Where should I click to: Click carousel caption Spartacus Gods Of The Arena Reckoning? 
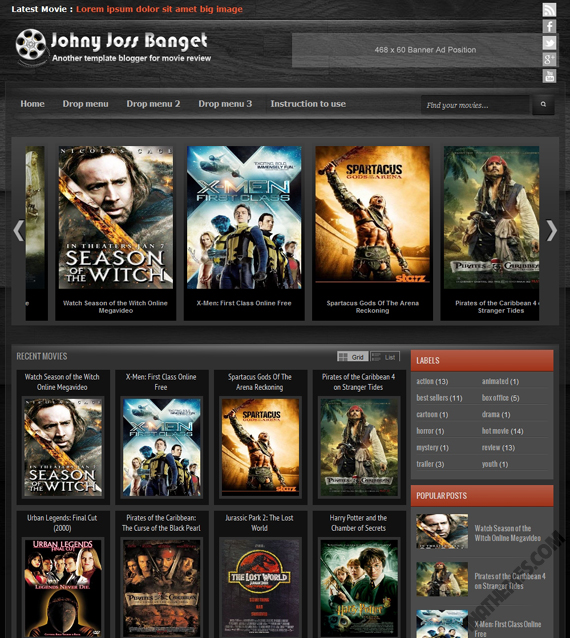click(x=373, y=307)
